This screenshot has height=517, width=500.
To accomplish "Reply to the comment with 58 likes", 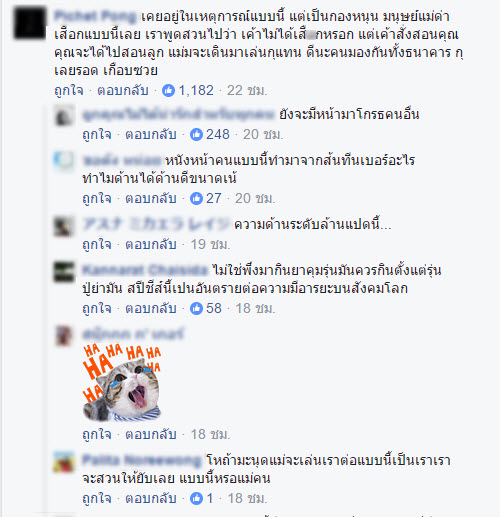I will pos(151,308).
